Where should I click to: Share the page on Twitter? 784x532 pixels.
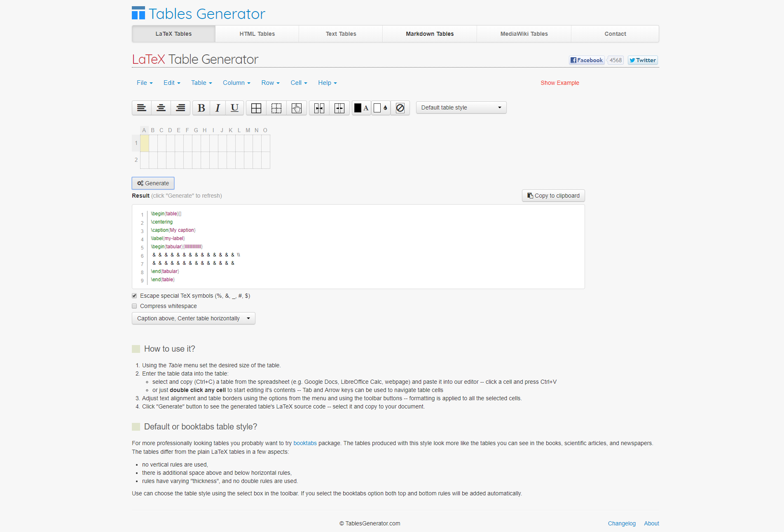click(643, 60)
